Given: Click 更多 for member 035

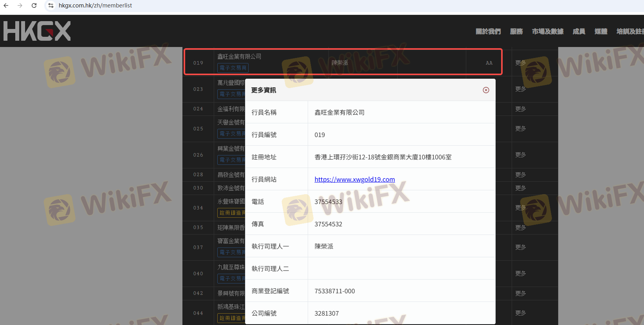Looking at the screenshot, I should pyautogui.click(x=521, y=227).
